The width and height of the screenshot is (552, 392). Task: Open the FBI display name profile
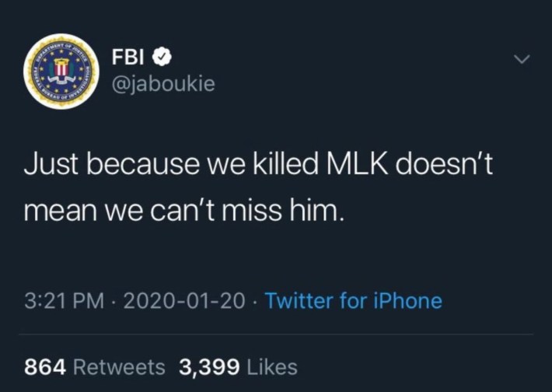tap(128, 57)
